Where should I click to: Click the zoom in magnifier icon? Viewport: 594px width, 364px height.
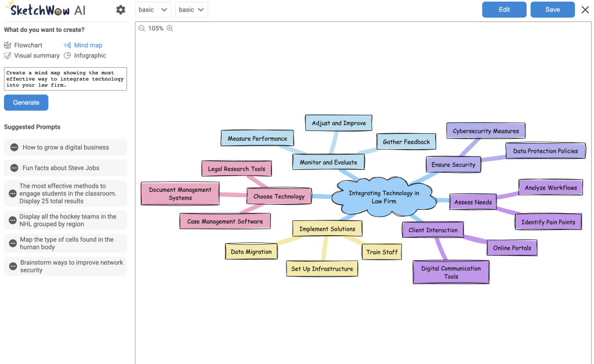pos(170,28)
